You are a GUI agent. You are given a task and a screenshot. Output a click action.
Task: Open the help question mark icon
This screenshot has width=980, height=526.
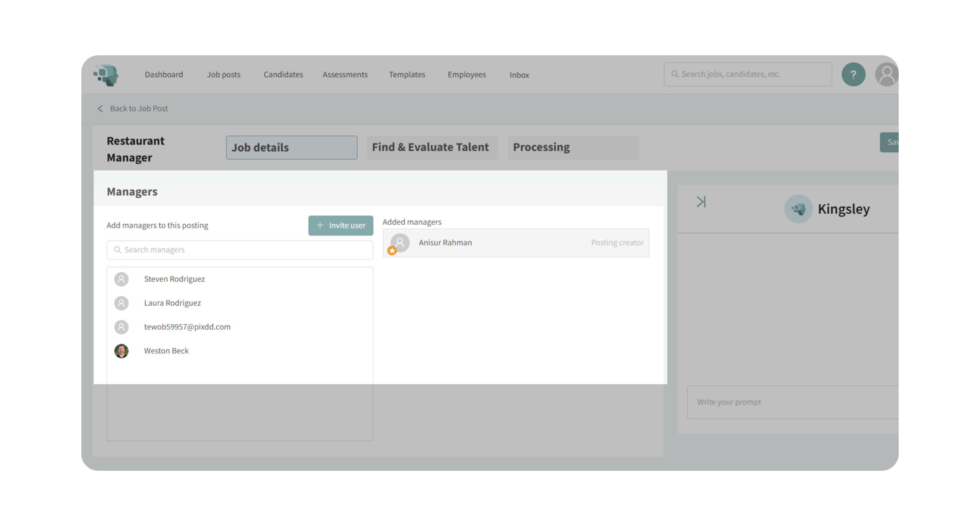[853, 75]
